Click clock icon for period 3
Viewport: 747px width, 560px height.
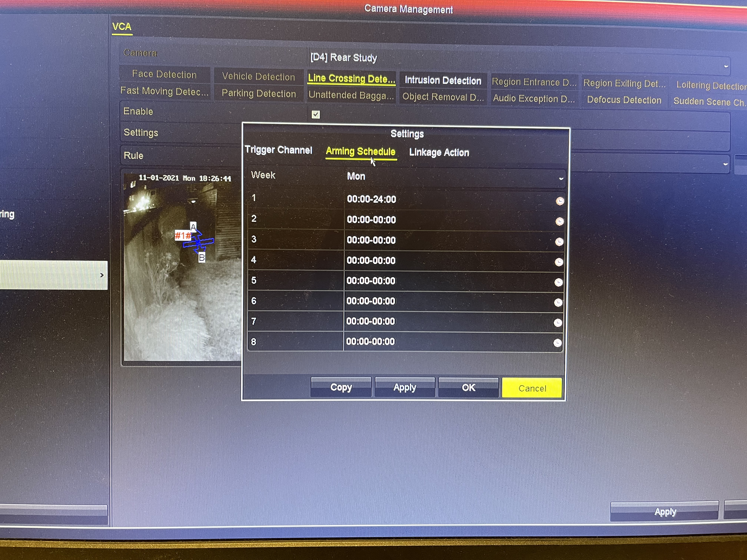click(559, 242)
